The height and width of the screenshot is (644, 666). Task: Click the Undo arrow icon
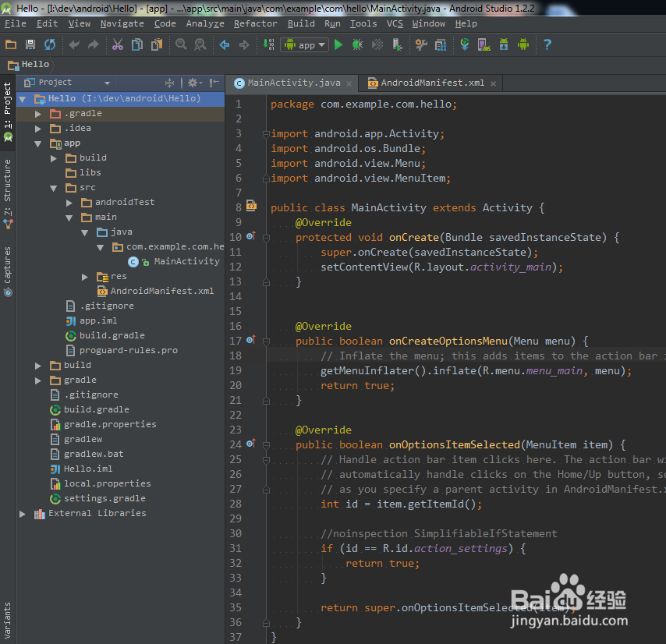pos(74,44)
